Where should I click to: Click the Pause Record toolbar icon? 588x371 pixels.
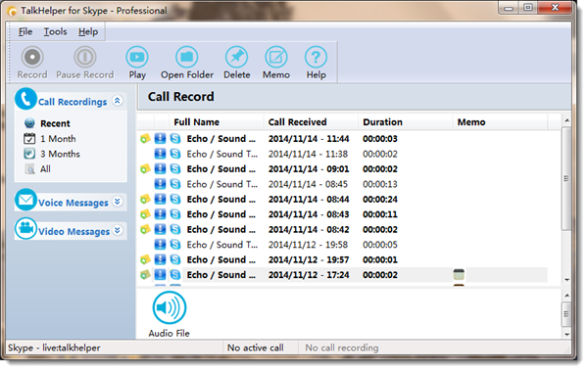[84, 57]
